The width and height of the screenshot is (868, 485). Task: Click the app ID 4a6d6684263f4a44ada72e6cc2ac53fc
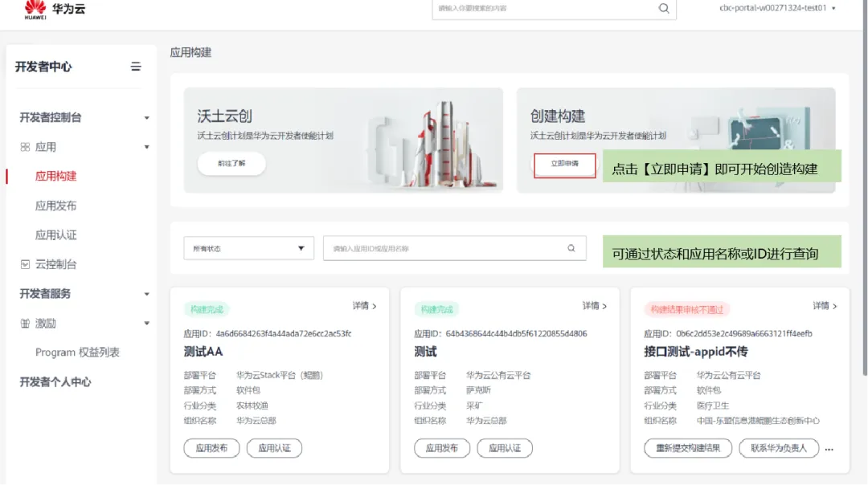[284, 333]
